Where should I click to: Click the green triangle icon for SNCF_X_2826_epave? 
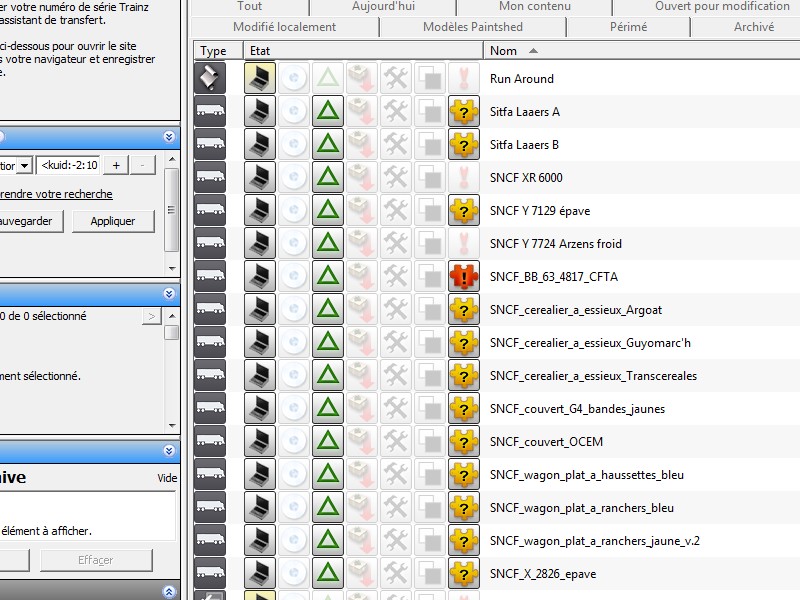pos(328,573)
